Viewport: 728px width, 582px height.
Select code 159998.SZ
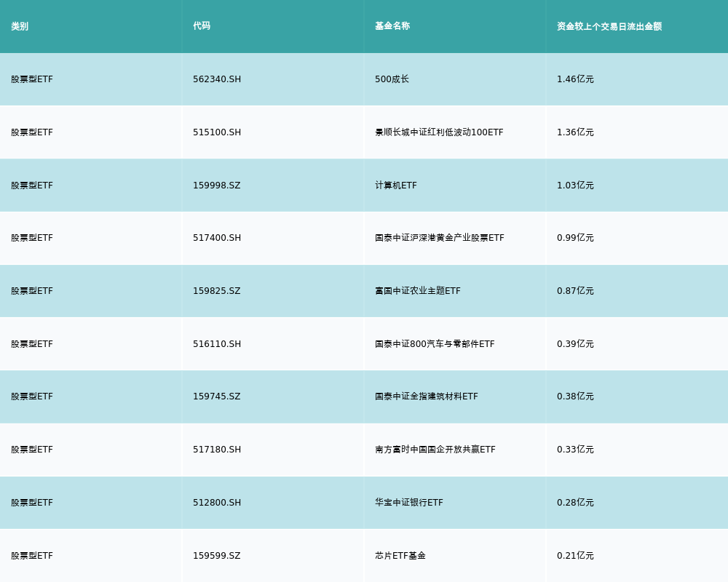(x=216, y=186)
